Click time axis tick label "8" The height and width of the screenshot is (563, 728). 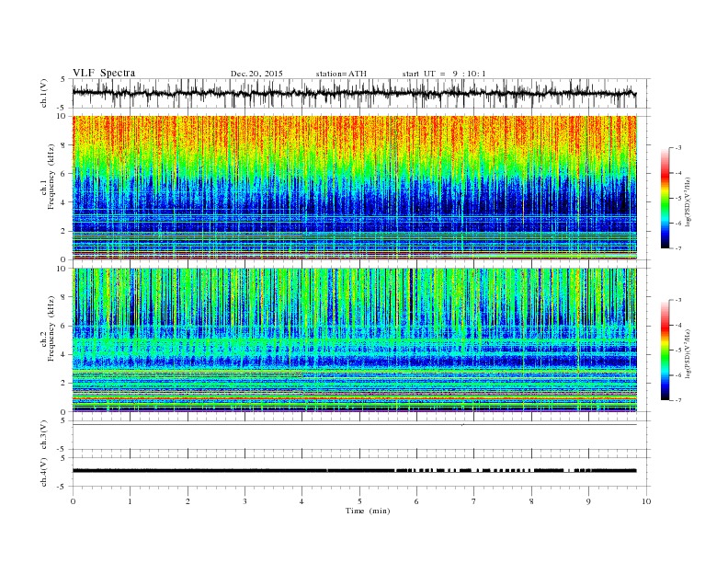point(531,501)
